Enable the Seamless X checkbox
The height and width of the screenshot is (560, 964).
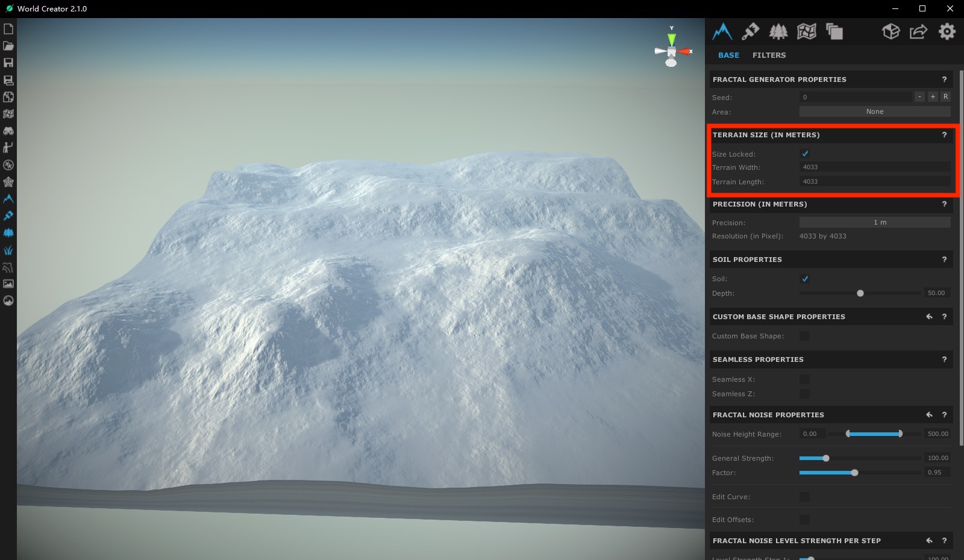pyautogui.click(x=804, y=379)
